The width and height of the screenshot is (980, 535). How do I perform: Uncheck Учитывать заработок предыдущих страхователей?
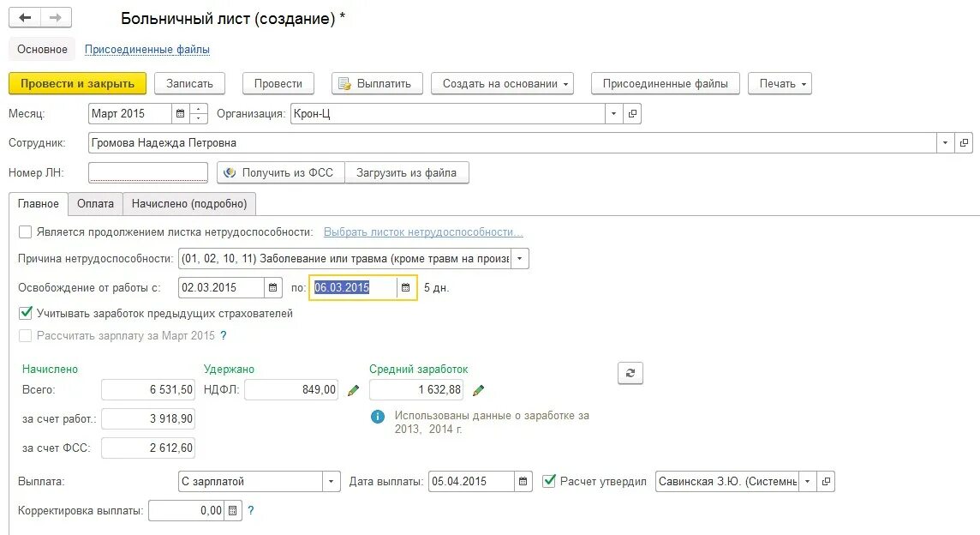26,313
